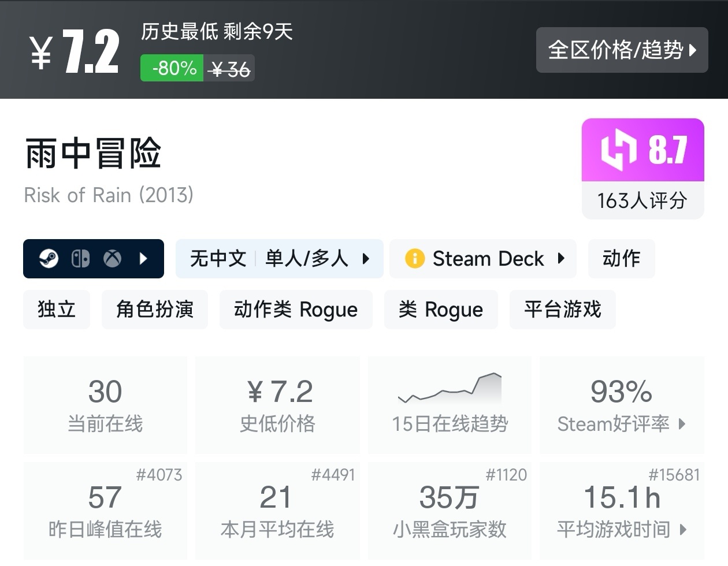
Task: Expand the platforms list arrow
Action: click(x=144, y=259)
